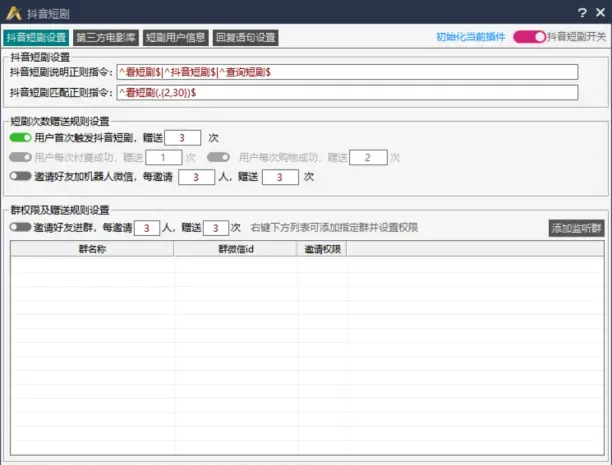Click the 群名称 column header
The image size is (612, 465).
pos(92,249)
